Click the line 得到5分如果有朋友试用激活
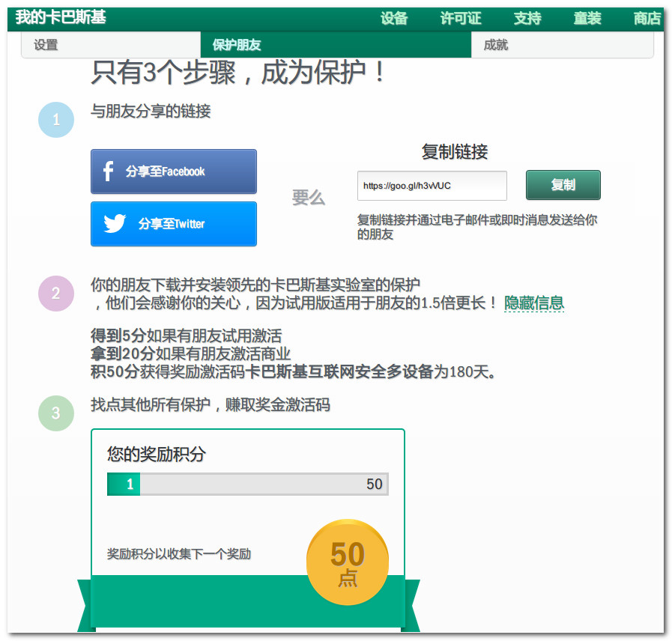Screen dimensions: 672x641 click(x=187, y=335)
